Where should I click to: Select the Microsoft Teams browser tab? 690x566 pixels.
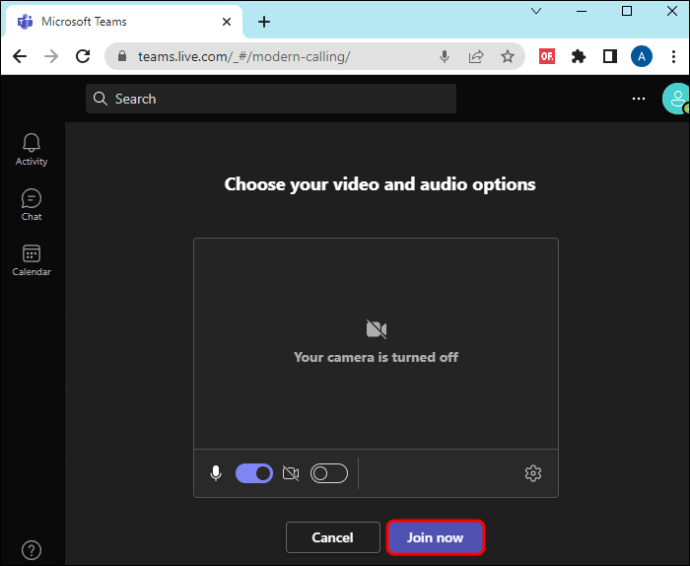tap(123, 22)
